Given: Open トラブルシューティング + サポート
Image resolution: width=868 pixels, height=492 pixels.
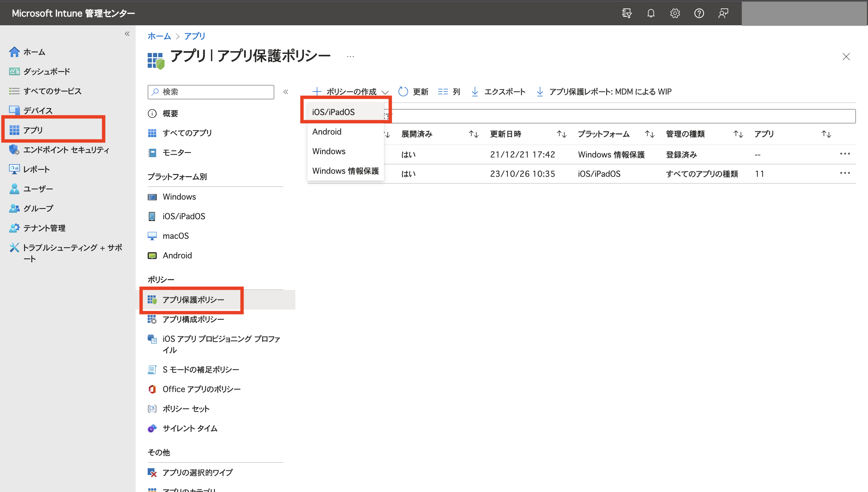Looking at the screenshot, I should [x=66, y=253].
